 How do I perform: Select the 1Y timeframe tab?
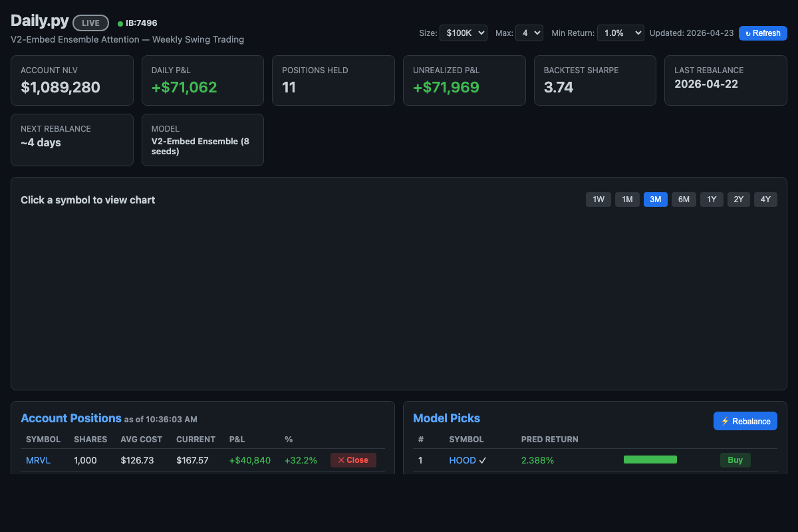click(712, 199)
